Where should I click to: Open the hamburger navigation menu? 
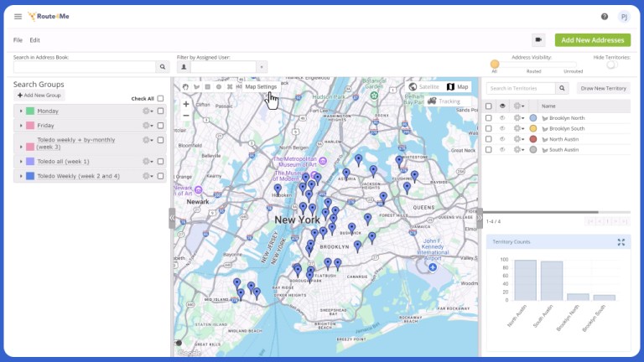(18, 17)
